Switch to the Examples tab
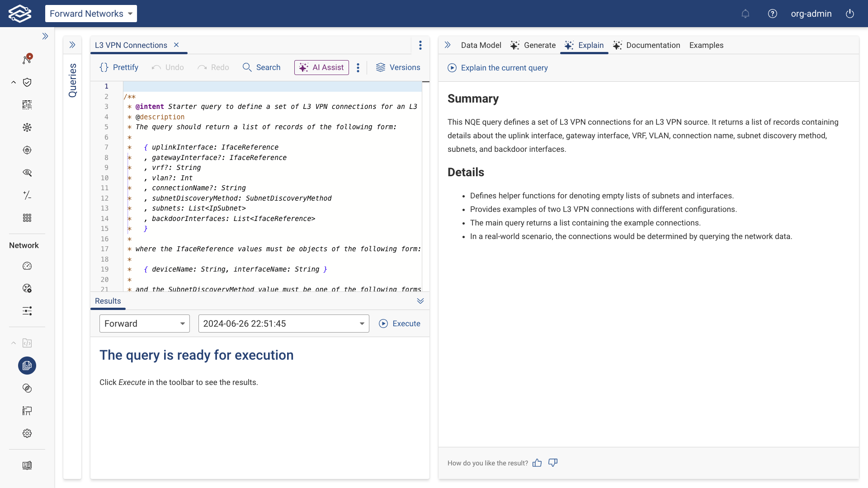 pos(706,45)
